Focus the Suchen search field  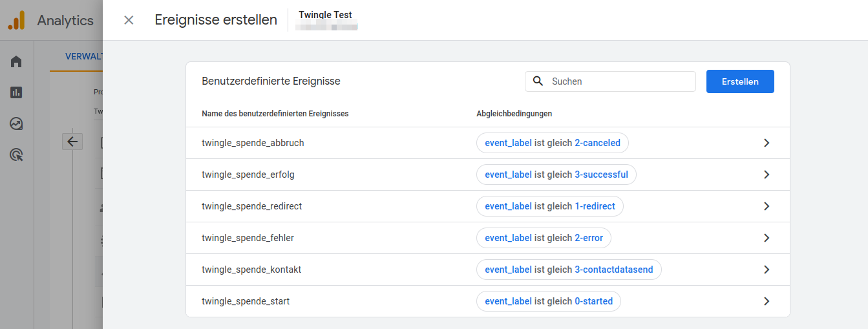[x=610, y=81]
